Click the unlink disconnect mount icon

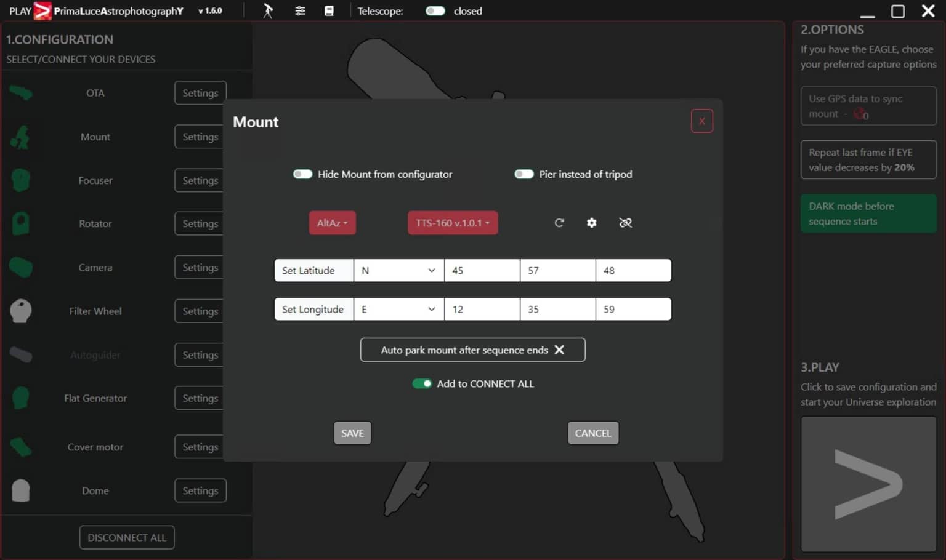pos(625,223)
